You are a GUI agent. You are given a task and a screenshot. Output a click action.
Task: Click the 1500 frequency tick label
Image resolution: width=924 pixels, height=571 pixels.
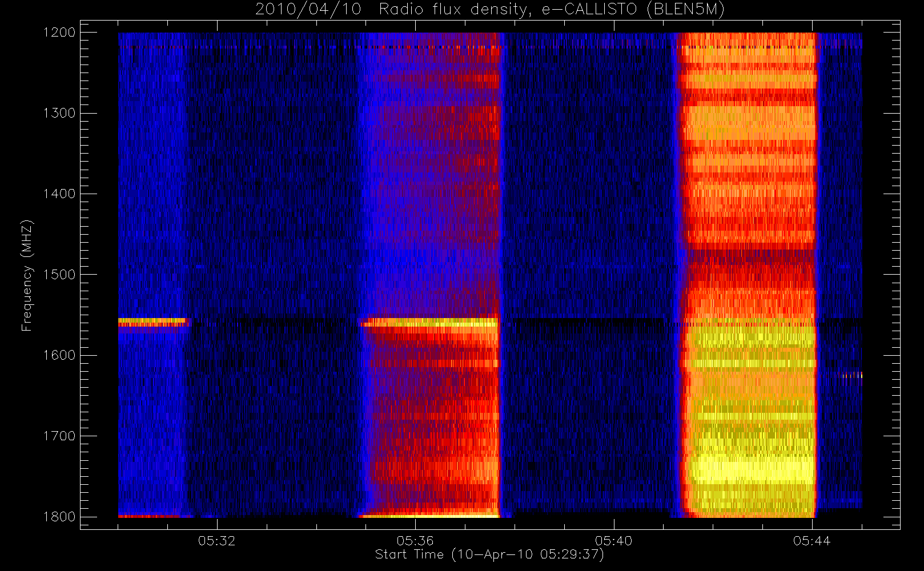60,274
